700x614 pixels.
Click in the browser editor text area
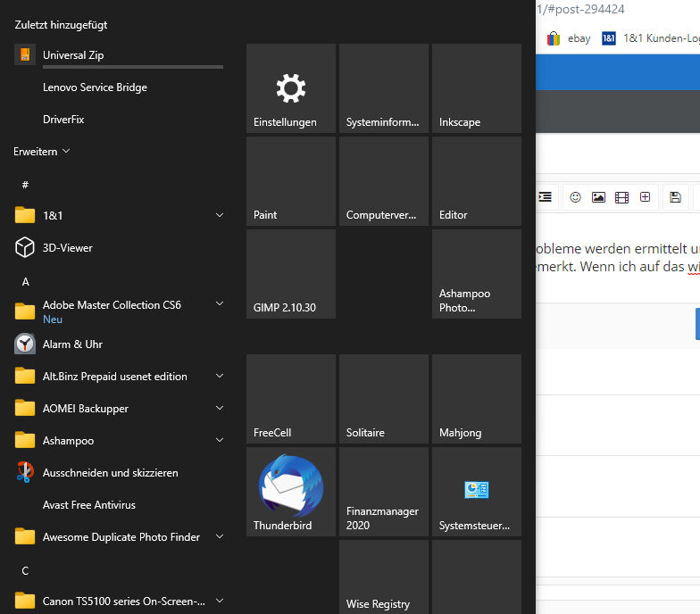(618, 258)
